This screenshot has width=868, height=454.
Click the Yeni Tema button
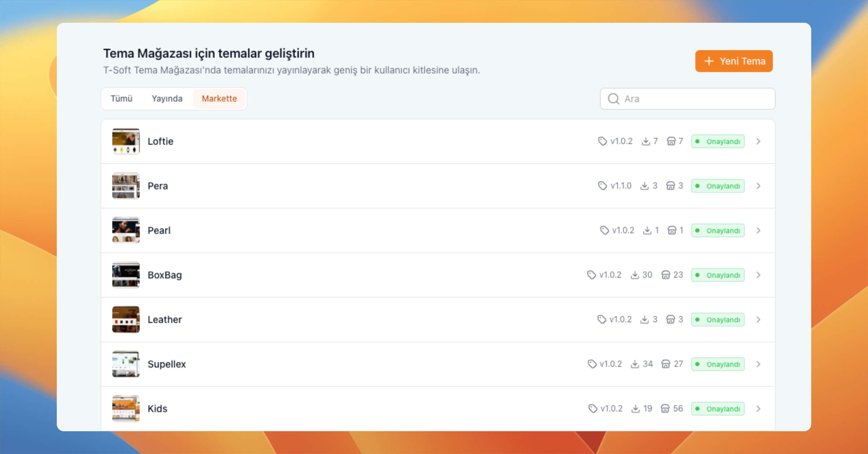[734, 61]
